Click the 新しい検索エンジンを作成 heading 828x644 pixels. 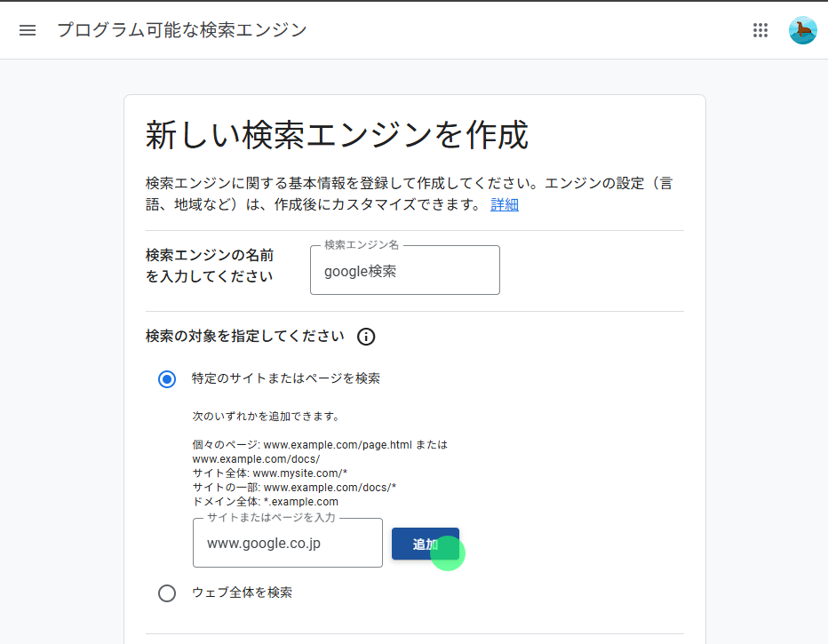[337, 136]
